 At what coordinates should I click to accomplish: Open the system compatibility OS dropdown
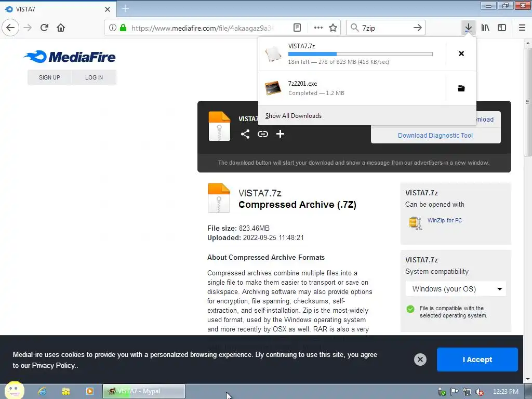click(456, 289)
